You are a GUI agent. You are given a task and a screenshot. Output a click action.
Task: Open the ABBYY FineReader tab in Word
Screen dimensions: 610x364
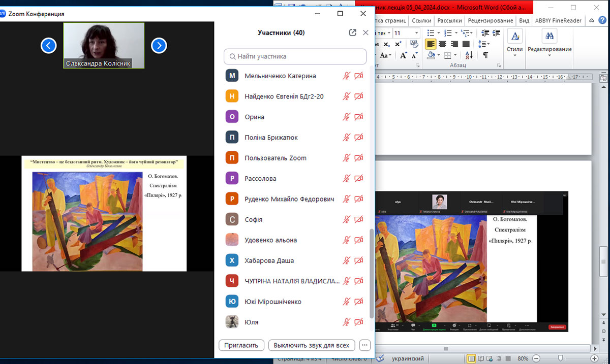click(x=558, y=20)
